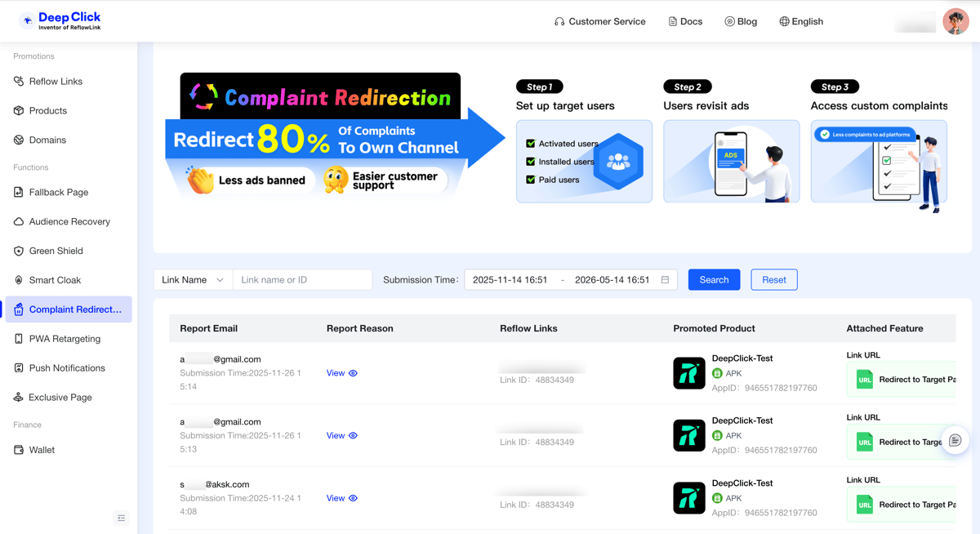The image size is (980, 534).
Task: Click the Customer Service headset icon
Action: (x=559, y=22)
